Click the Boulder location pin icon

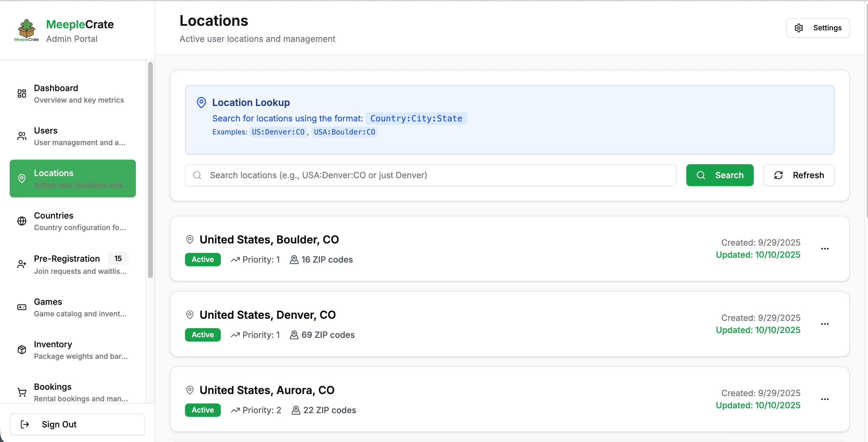click(190, 240)
